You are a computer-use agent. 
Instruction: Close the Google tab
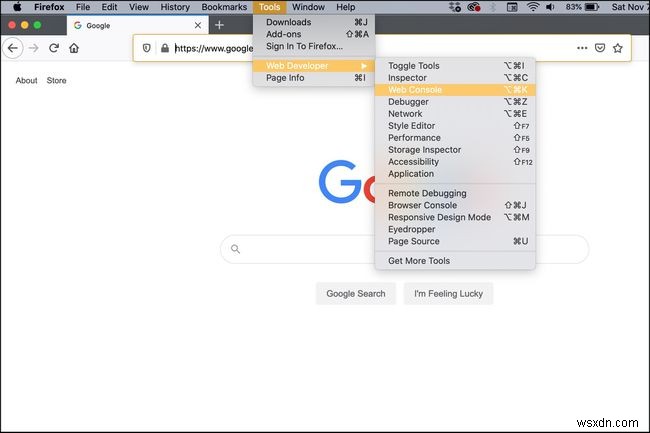[198, 25]
